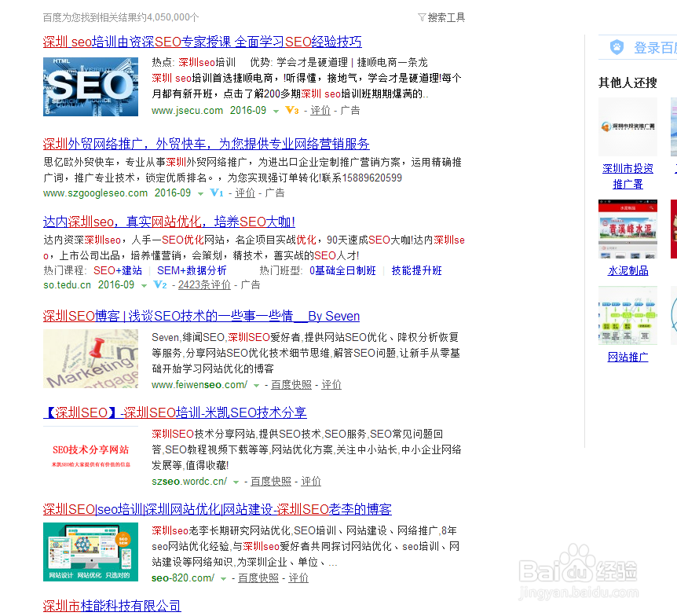Expand dropdown arrow beside seo-820.com/

click(x=223, y=579)
